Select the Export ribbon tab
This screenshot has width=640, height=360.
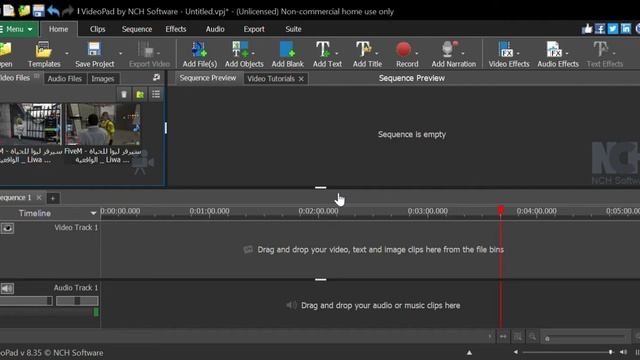pyautogui.click(x=254, y=29)
